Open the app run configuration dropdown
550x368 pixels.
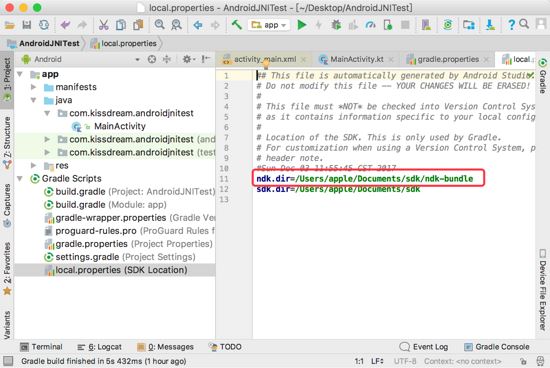click(269, 25)
